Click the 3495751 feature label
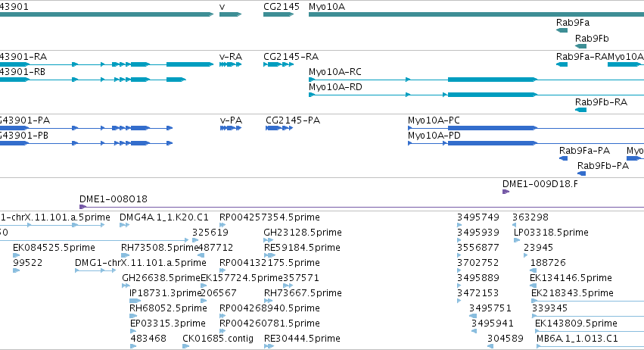644x350 pixels. [490, 309]
